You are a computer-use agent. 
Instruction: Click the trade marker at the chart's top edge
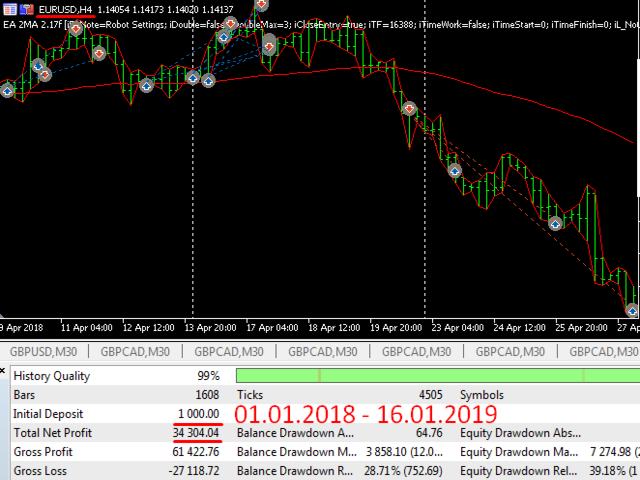pos(261,4)
